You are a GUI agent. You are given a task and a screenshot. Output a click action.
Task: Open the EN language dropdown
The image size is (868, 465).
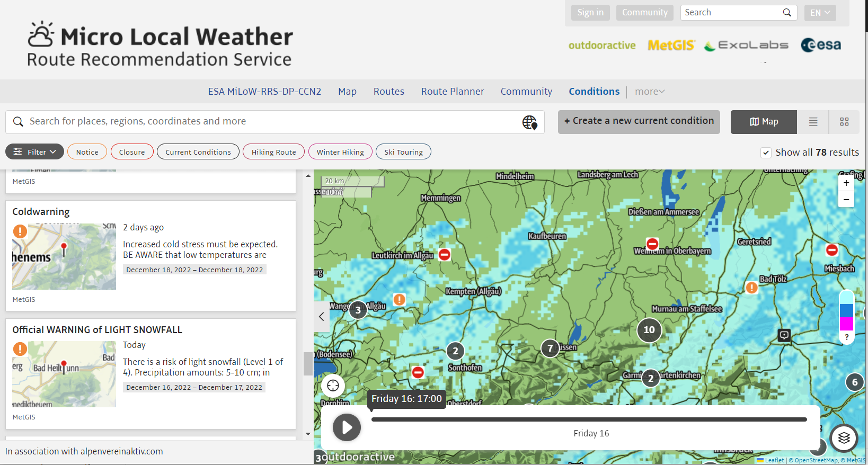(820, 13)
